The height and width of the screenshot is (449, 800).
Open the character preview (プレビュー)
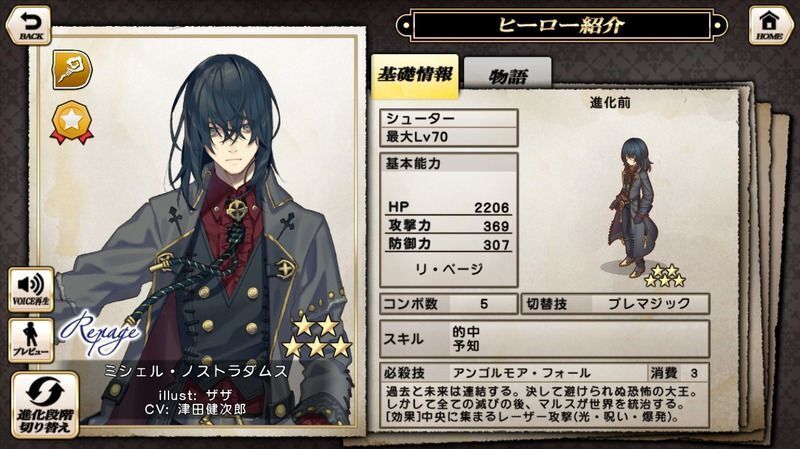coord(31,340)
